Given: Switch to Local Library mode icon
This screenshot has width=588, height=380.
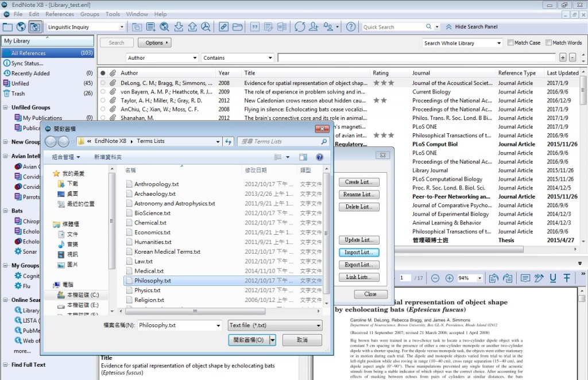Looking at the screenshot, I should coord(8,27).
